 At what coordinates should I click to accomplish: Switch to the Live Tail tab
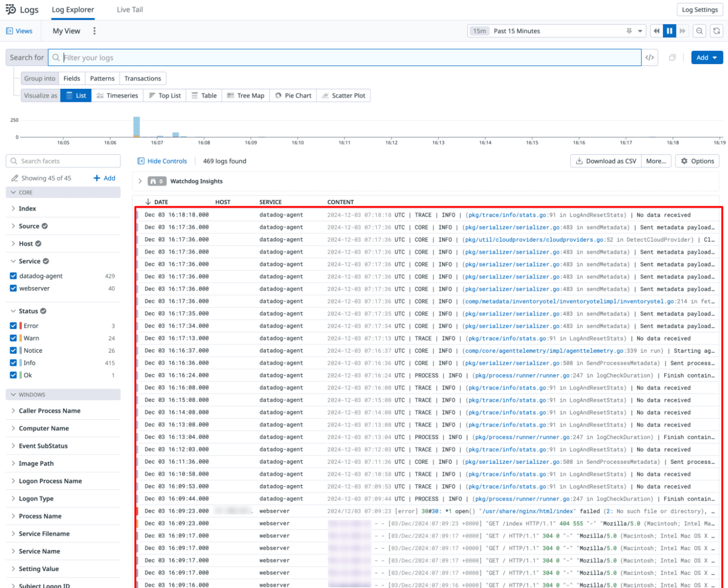tap(130, 10)
